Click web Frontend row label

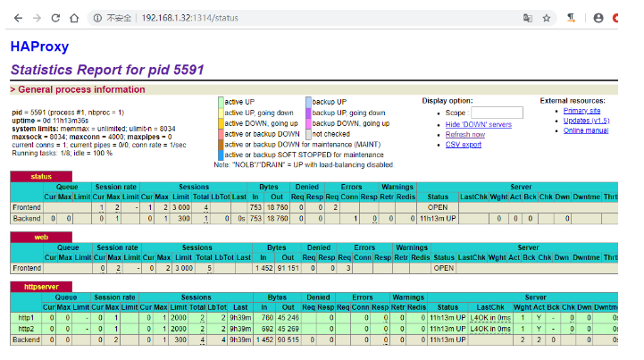click(x=27, y=268)
